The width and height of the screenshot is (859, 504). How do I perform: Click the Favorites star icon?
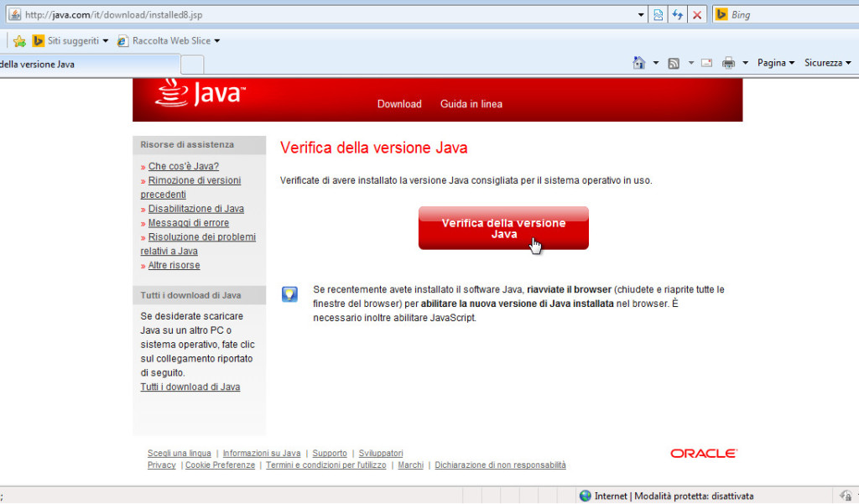(x=19, y=41)
